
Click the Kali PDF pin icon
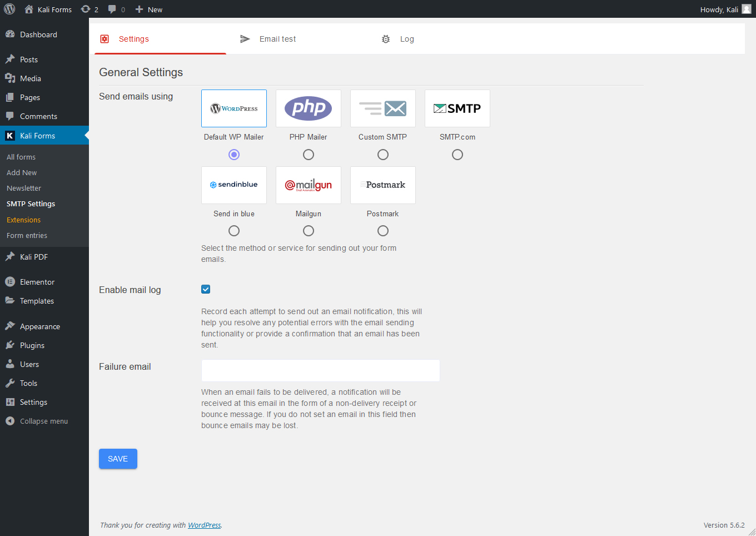(10, 256)
